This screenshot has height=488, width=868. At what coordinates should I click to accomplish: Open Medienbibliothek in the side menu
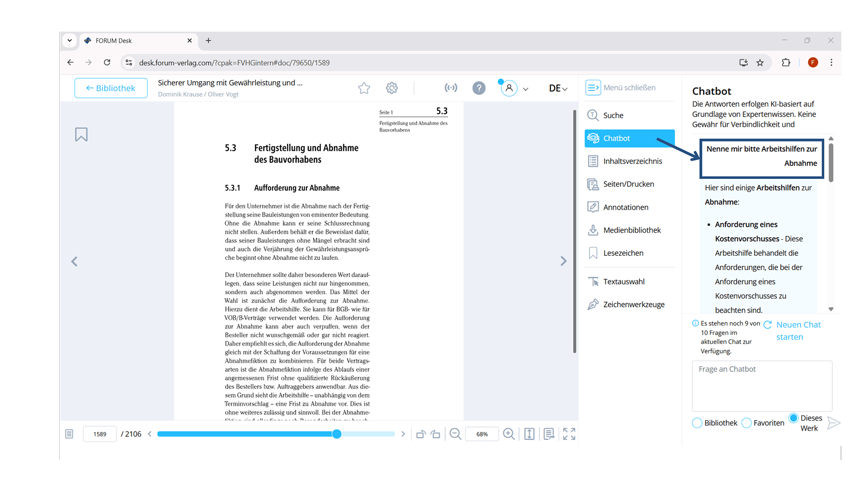coord(632,230)
